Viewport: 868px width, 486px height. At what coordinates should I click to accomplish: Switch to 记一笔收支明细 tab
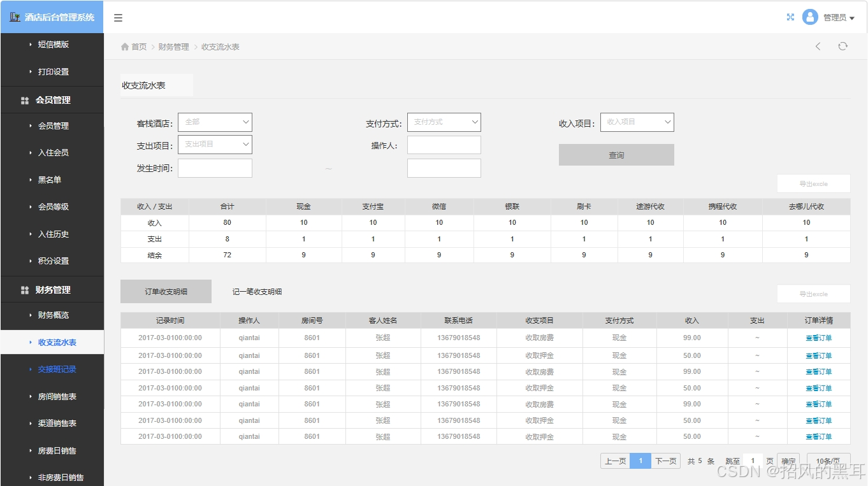[x=257, y=292]
